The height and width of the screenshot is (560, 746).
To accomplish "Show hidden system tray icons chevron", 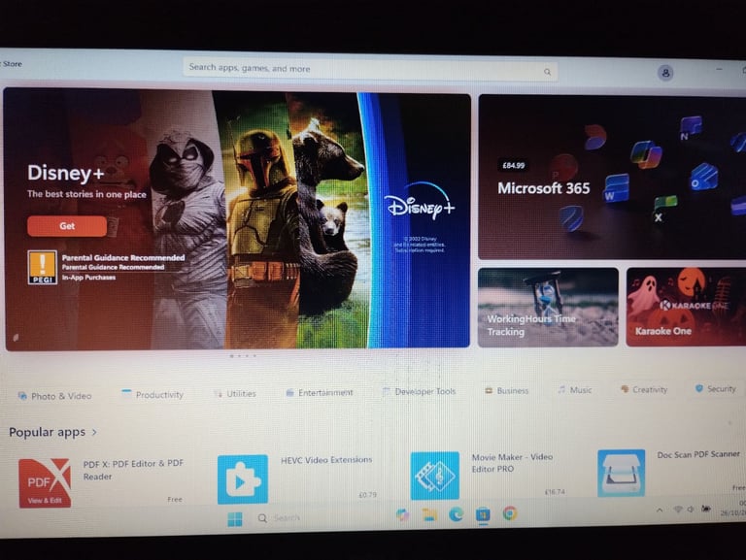I will tap(660, 511).
